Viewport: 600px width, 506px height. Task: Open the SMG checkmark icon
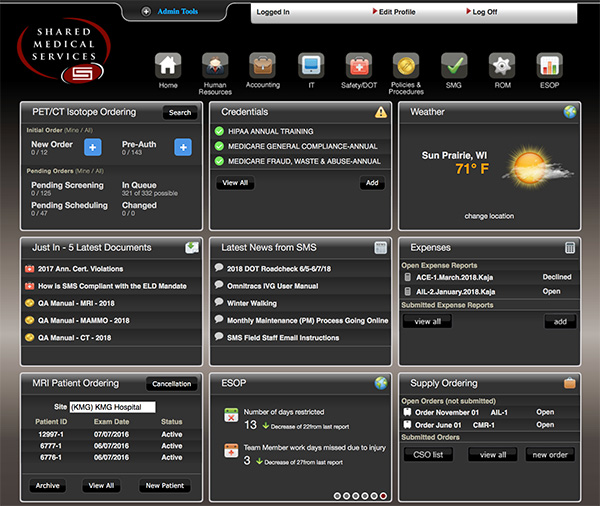454,65
